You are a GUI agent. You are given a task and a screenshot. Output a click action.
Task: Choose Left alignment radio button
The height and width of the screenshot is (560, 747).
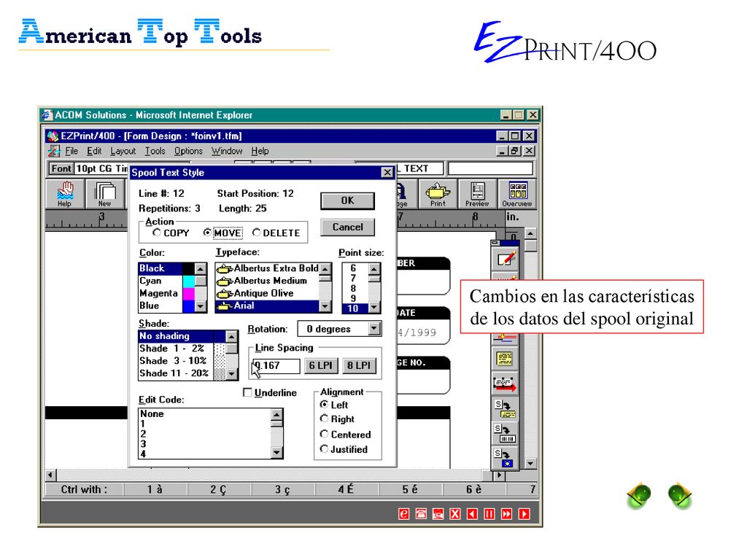(325, 404)
